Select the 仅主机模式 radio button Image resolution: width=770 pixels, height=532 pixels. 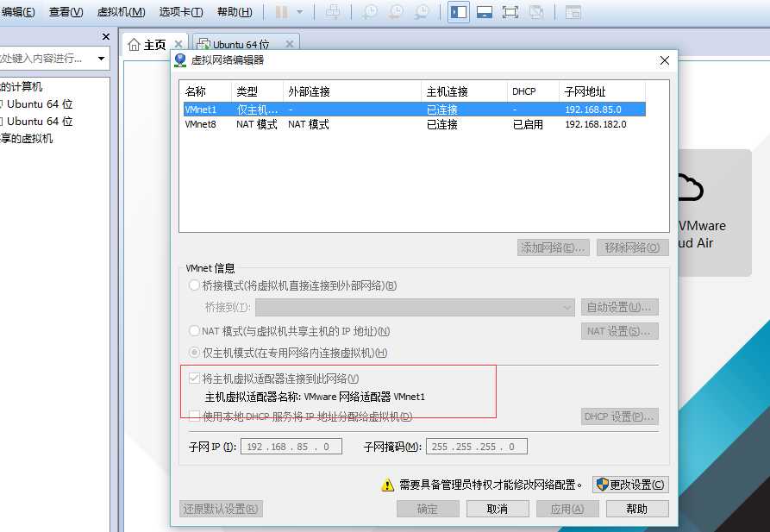pos(195,352)
